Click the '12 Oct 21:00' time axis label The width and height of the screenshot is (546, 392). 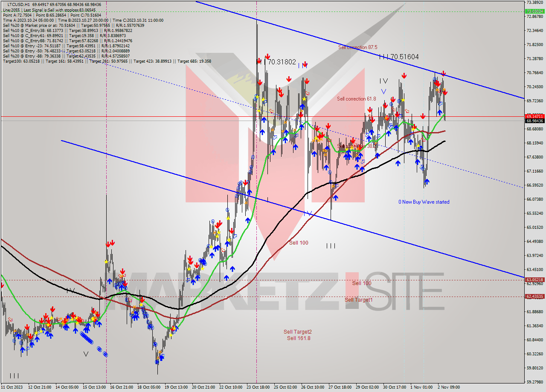pos(39,387)
